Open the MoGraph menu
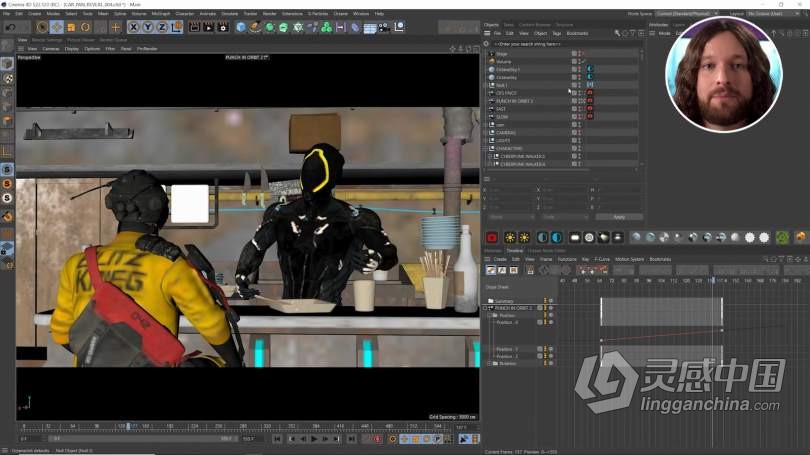The image size is (810, 455). (161, 13)
